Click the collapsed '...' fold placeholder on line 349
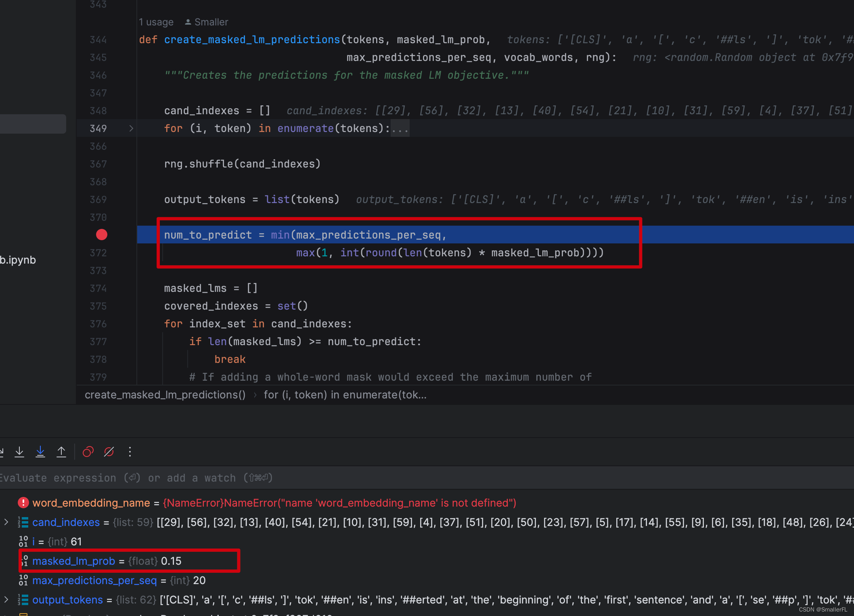854x616 pixels. 400,128
